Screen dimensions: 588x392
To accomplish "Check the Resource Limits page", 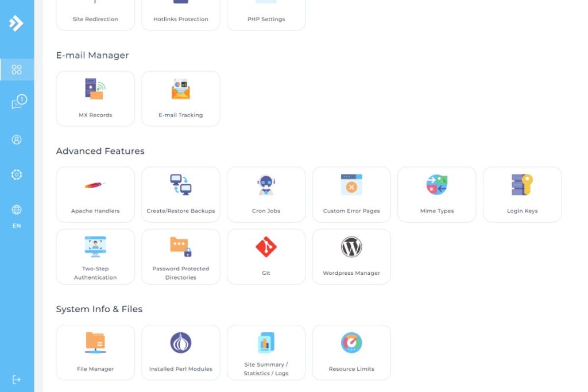I will 351,352.
